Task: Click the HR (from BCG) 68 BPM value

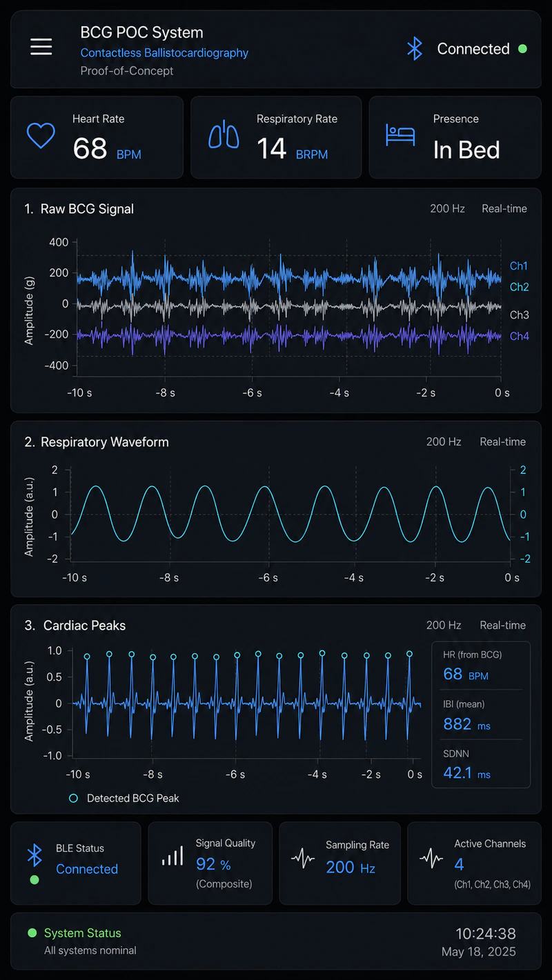Action: click(x=466, y=674)
